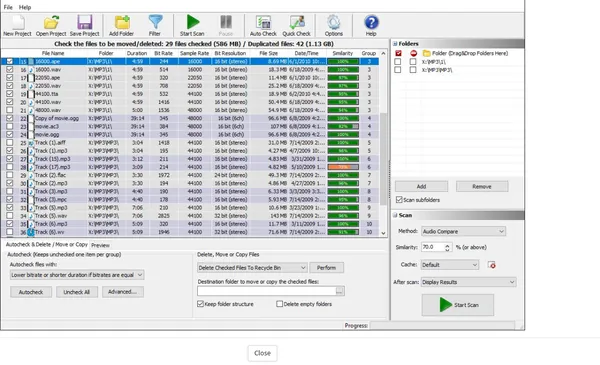The height and width of the screenshot is (365, 600).
Task: Click the Add button under Folders
Action: (x=421, y=187)
